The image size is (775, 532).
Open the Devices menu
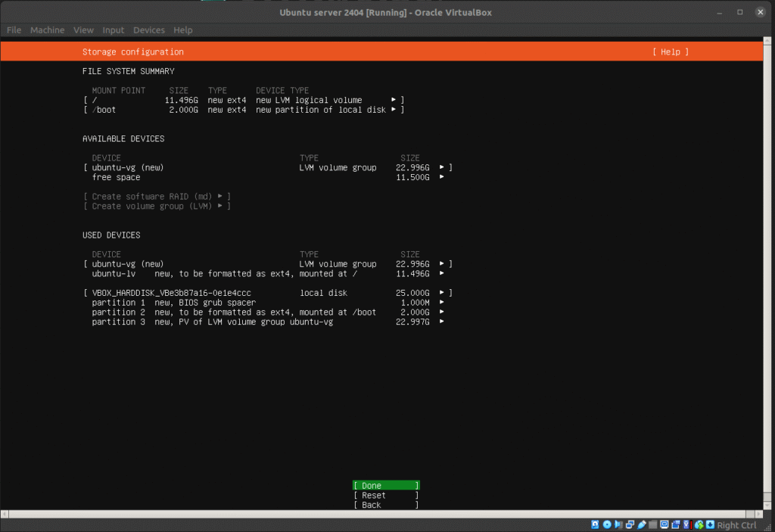coord(148,30)
